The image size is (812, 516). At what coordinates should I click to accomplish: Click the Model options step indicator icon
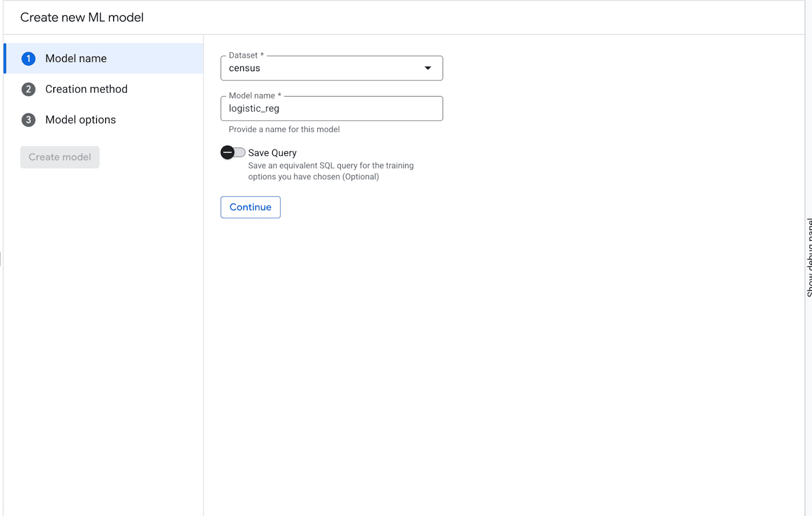pos(28,120)
